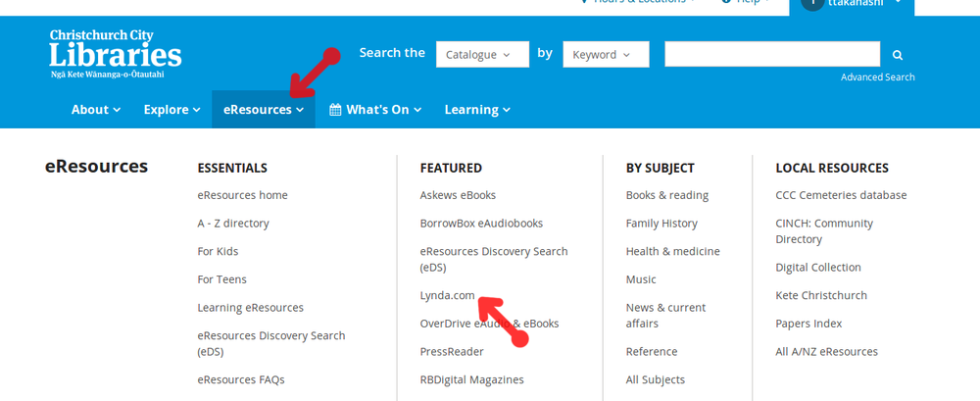The height and width of the screenshot is (401, 980).
Task: Open the For Kids link
Action: click(x=219, y=252)
